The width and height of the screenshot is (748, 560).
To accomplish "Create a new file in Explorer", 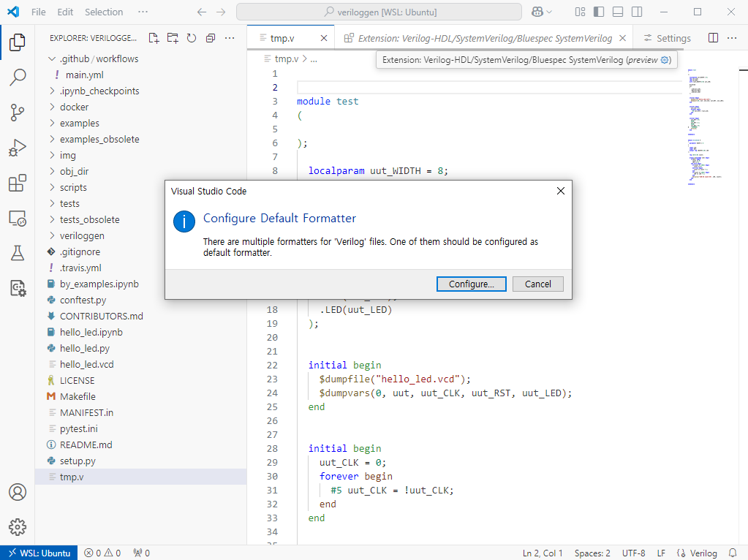I will (x=154, y=38).
